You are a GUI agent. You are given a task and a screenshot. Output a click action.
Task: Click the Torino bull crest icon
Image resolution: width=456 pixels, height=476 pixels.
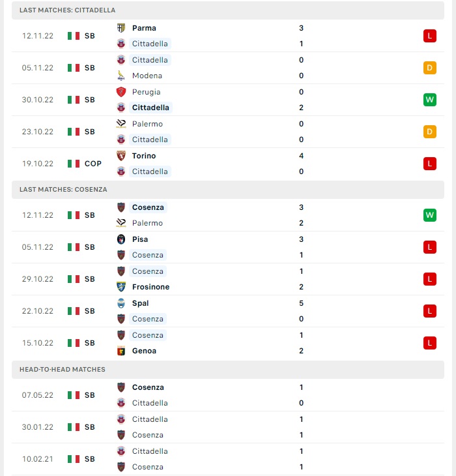[121, 156]
